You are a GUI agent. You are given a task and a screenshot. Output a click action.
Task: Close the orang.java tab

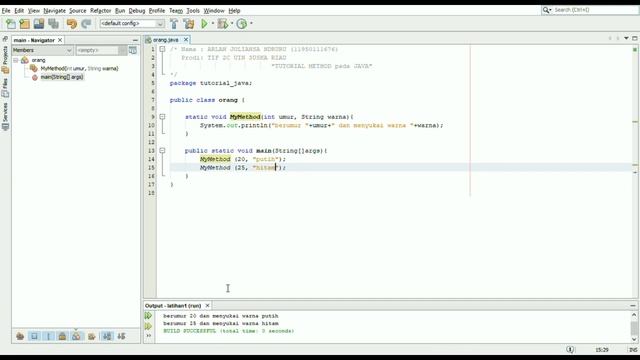click(186, 40)
